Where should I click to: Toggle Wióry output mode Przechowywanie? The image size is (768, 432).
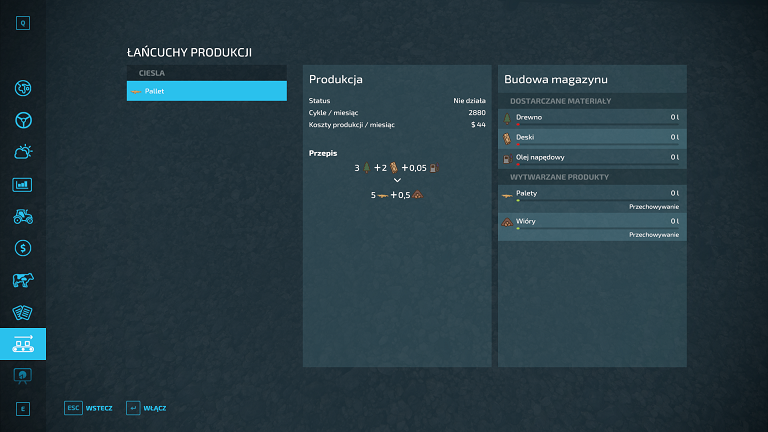coord(654,234)
